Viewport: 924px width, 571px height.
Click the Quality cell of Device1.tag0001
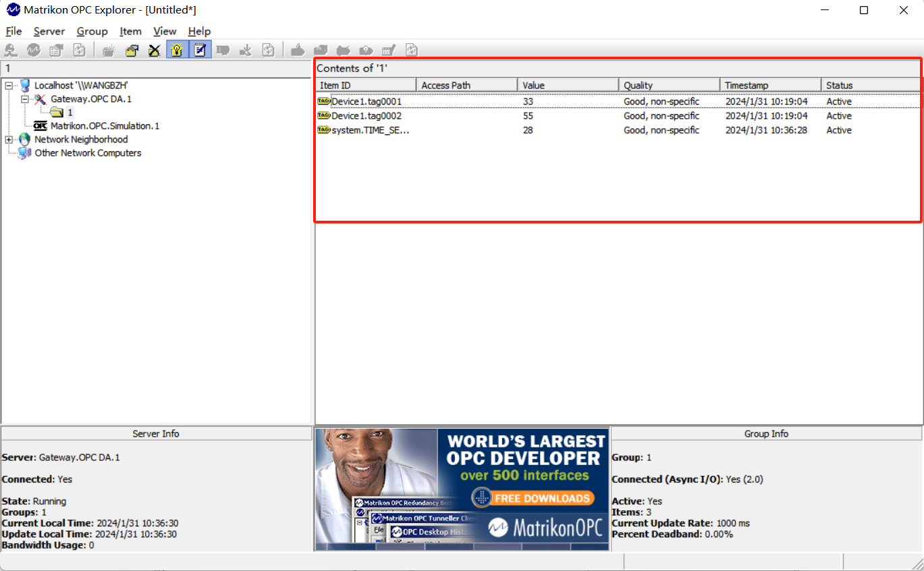click(x=661, y=101)
